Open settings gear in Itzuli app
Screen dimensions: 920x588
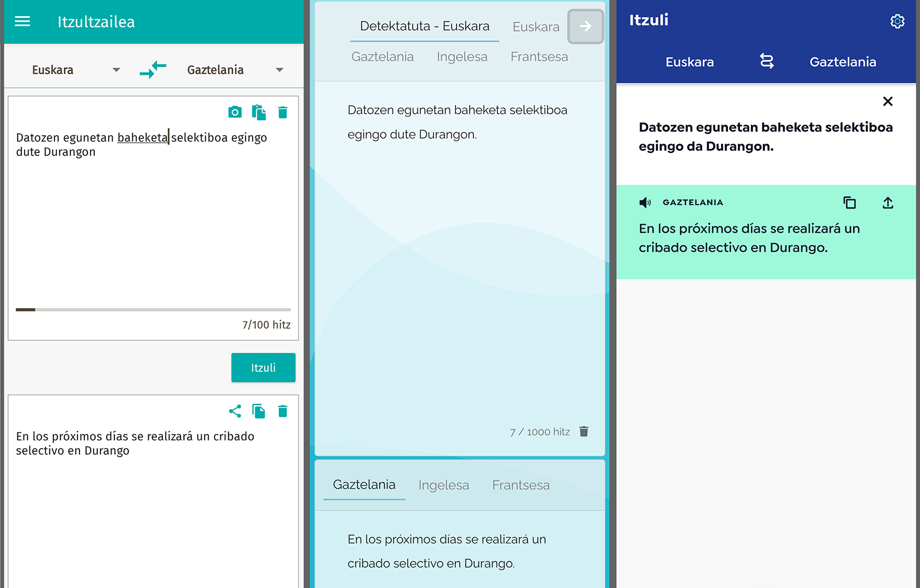point(897,21)
